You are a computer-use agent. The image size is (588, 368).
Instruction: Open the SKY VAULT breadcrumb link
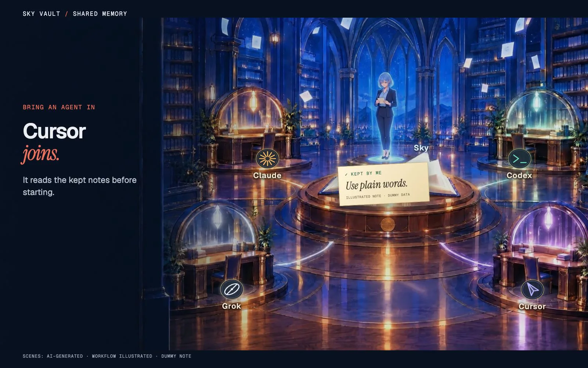41,14
